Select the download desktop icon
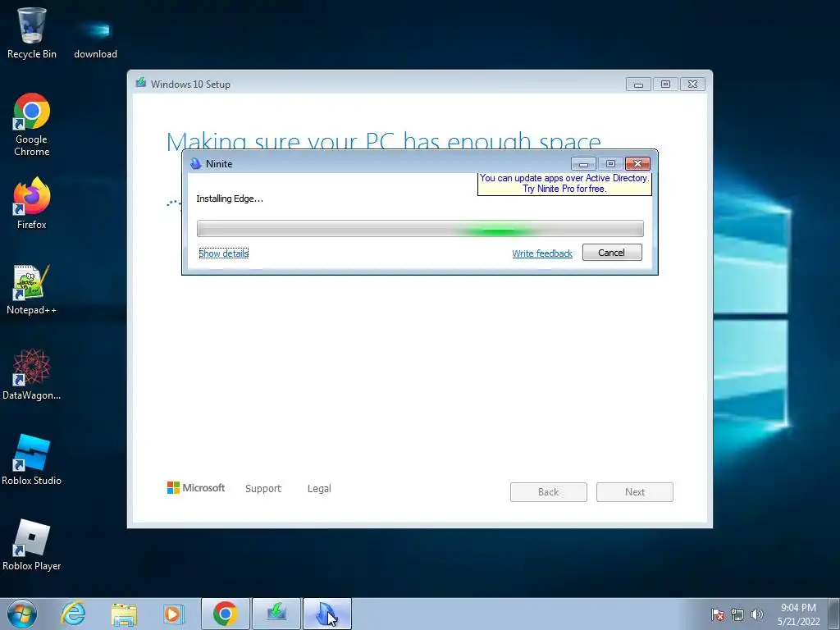Viewport: 840px width, 630px height. 95,39
